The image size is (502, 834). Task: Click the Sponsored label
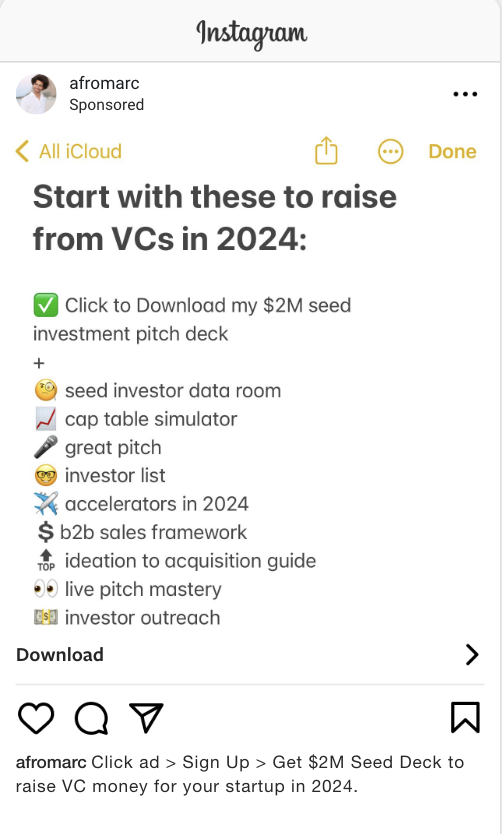click(106, 105)
